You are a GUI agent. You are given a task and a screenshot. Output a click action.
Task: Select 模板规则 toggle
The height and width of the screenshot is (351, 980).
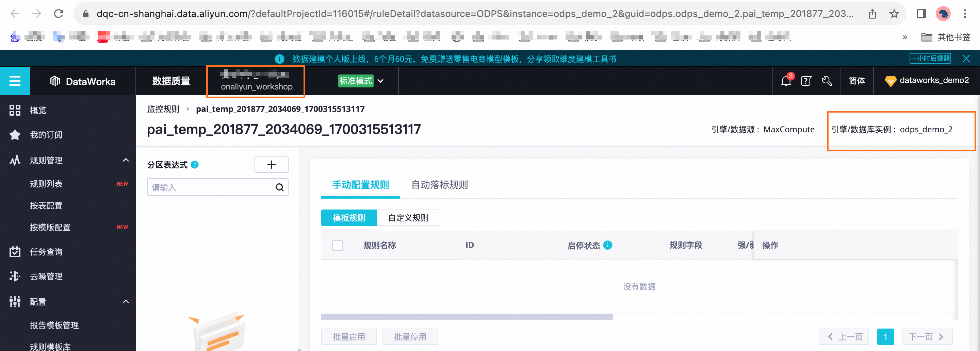point(349,218)
